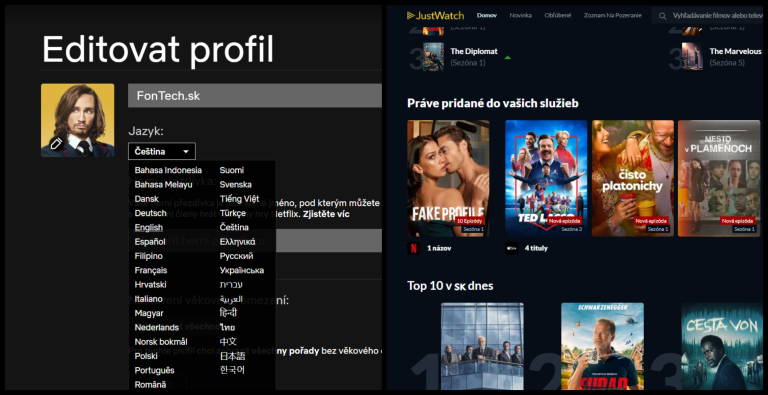This screenshot has width=768, height=395.
Task: Open Zoznam Na Pozeranie tab
Action: pos(613,16)
